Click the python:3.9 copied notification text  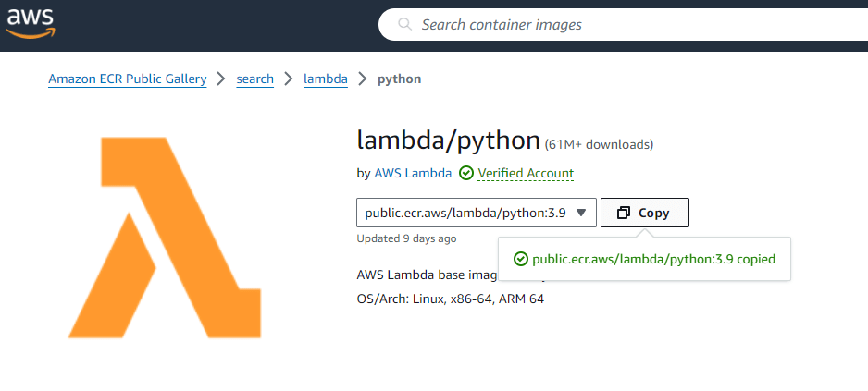[653, 260]
